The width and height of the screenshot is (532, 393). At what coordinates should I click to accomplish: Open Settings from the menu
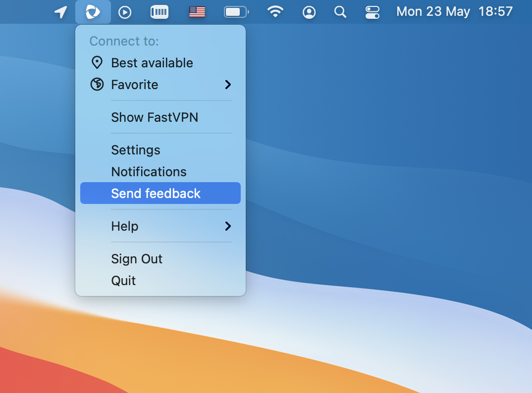160,150
